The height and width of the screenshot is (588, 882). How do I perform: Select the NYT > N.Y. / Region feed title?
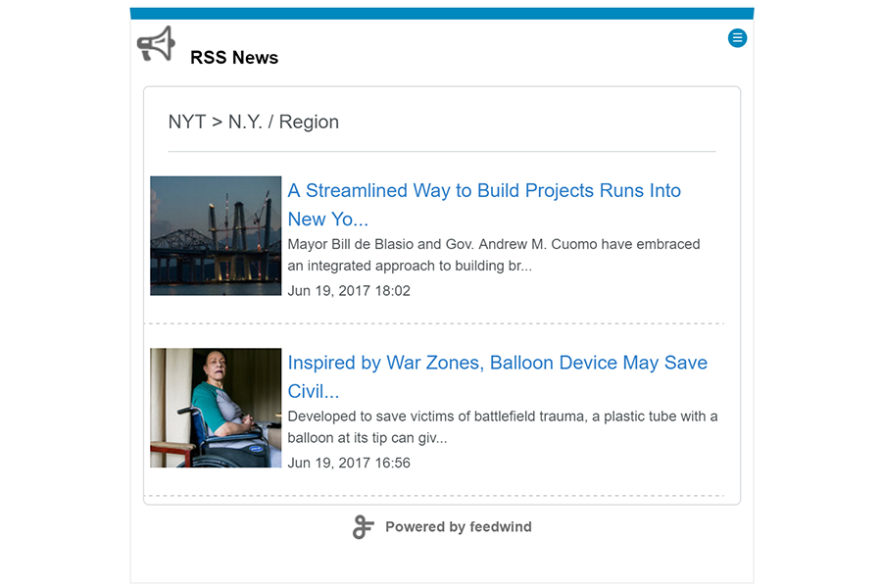254,122
